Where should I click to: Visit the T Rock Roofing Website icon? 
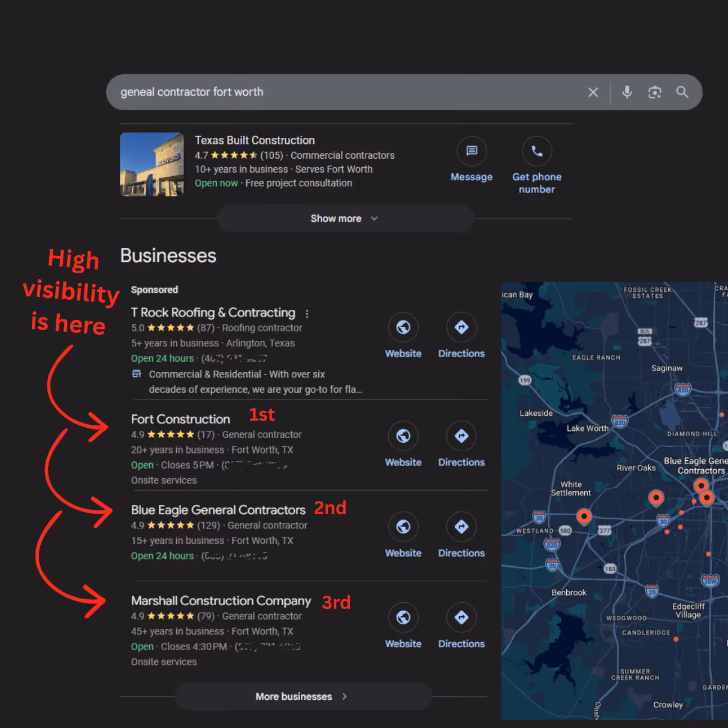403,327
